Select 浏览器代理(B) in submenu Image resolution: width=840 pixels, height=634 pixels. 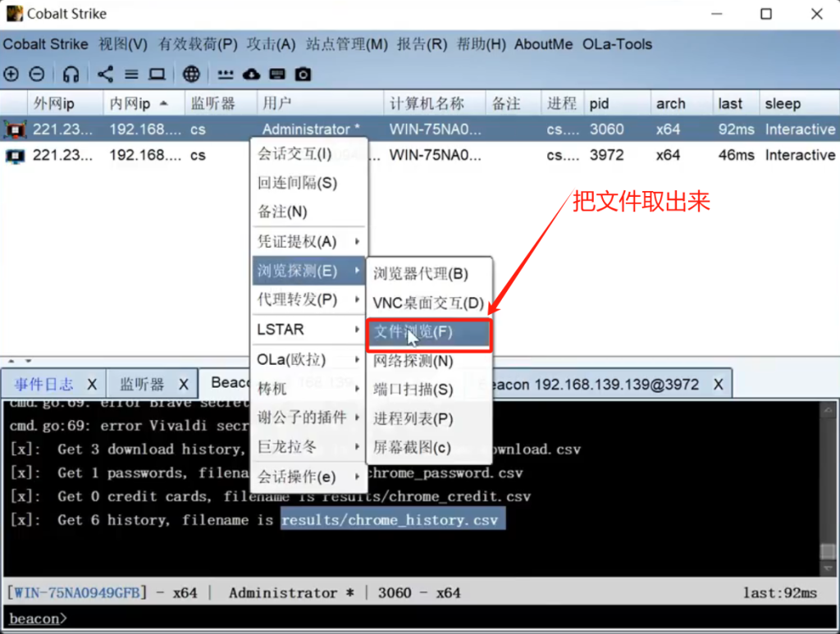tap(429, 274)
